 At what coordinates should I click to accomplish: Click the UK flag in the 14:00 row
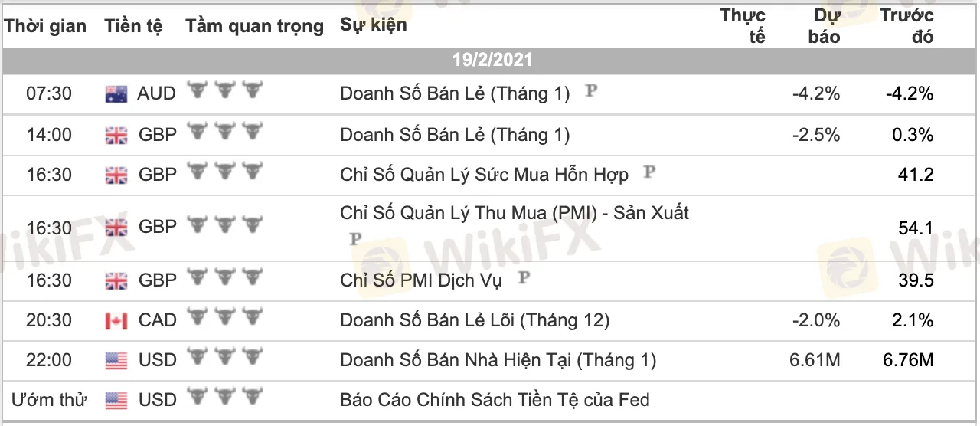coord(116,136)
